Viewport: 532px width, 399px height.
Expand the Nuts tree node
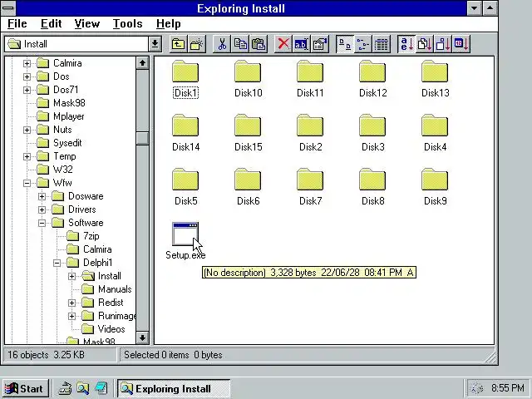[27, 130]
